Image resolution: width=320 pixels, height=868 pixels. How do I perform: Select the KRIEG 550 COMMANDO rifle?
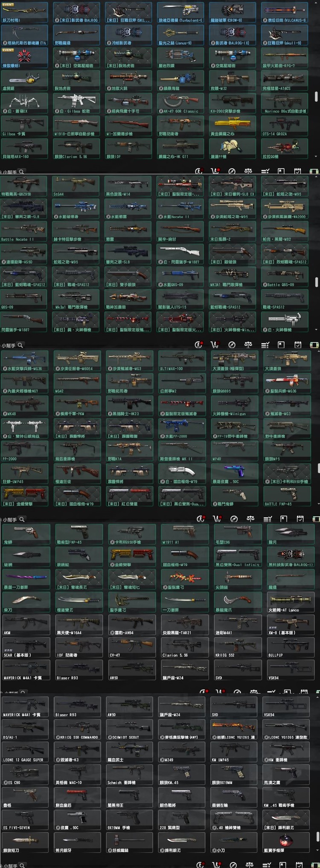[x=77, y=729]
